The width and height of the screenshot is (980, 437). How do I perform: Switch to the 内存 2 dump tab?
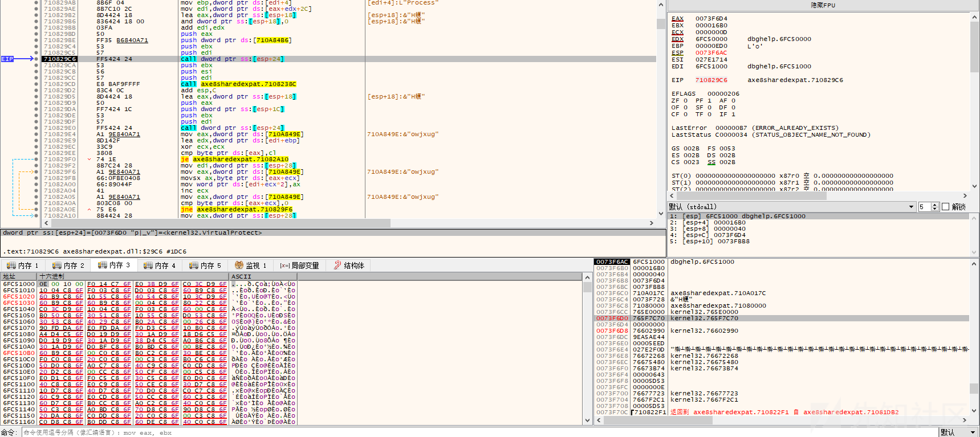click(x=68, y=266)
